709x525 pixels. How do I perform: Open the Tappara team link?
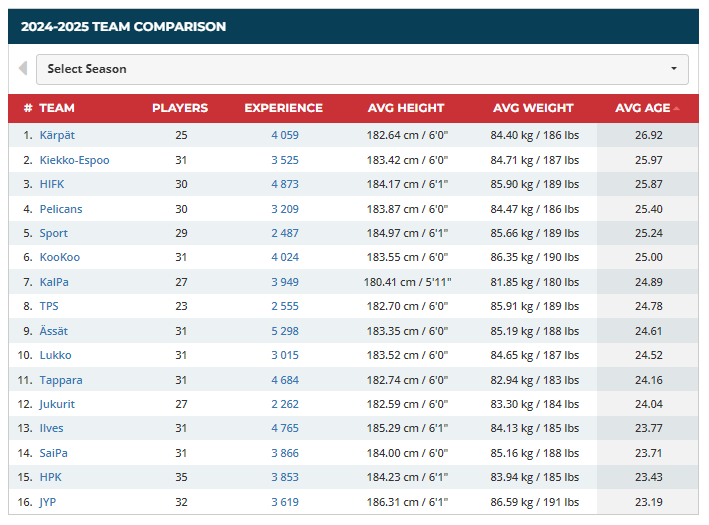pyautogui.click(x=61, y=380)
